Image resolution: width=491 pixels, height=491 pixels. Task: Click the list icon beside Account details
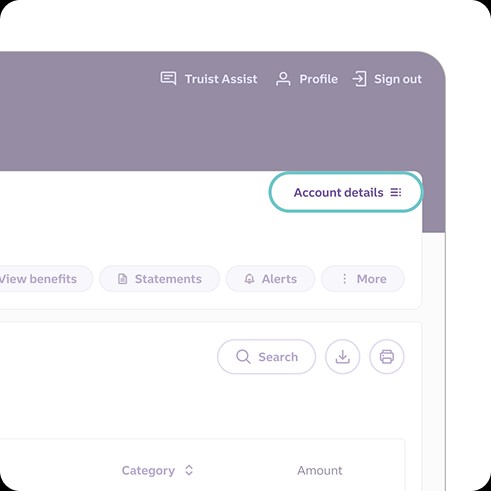[396, 192]
